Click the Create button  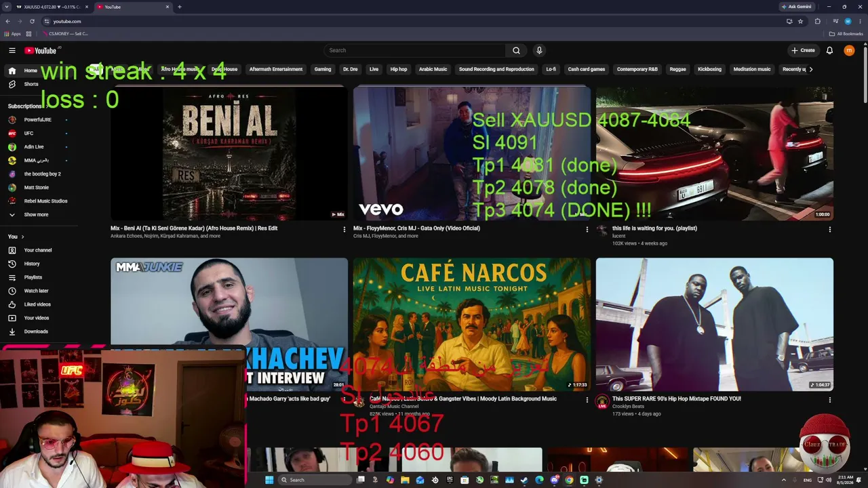[x=803, y=50]
